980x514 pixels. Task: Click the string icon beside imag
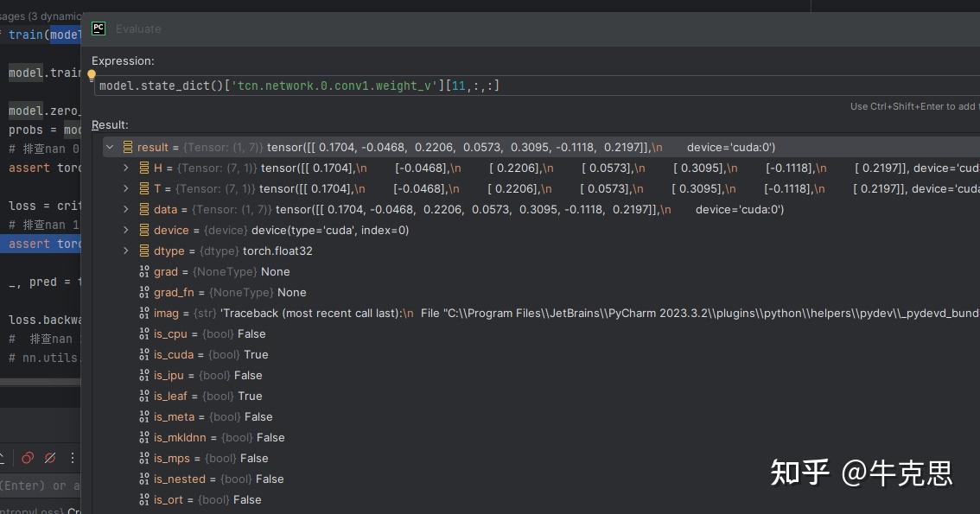point(144,313)
